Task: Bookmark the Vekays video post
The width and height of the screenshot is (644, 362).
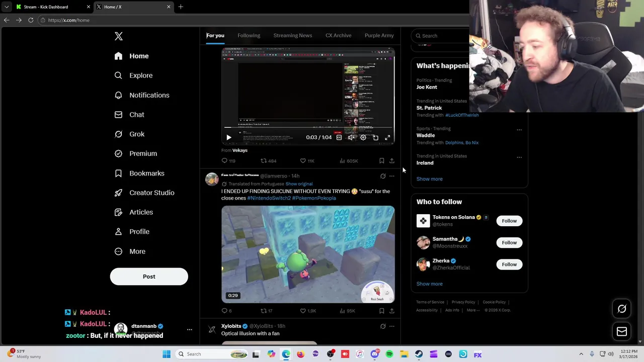Action: 382,161
